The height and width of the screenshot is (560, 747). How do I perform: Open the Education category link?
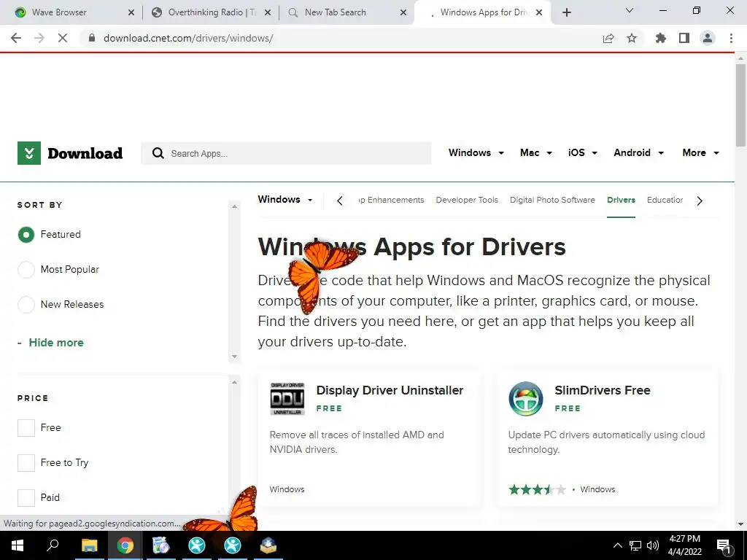665,200
